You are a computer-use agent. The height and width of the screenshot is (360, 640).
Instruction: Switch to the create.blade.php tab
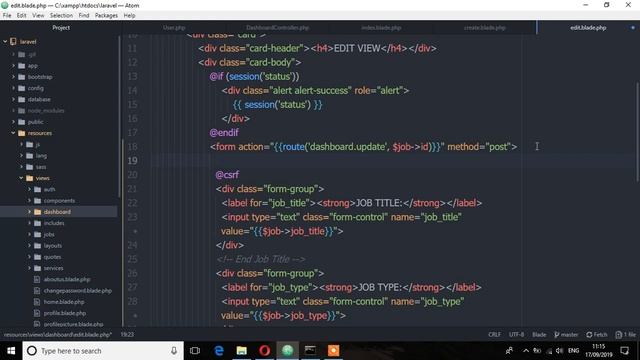tap(485, 28)
